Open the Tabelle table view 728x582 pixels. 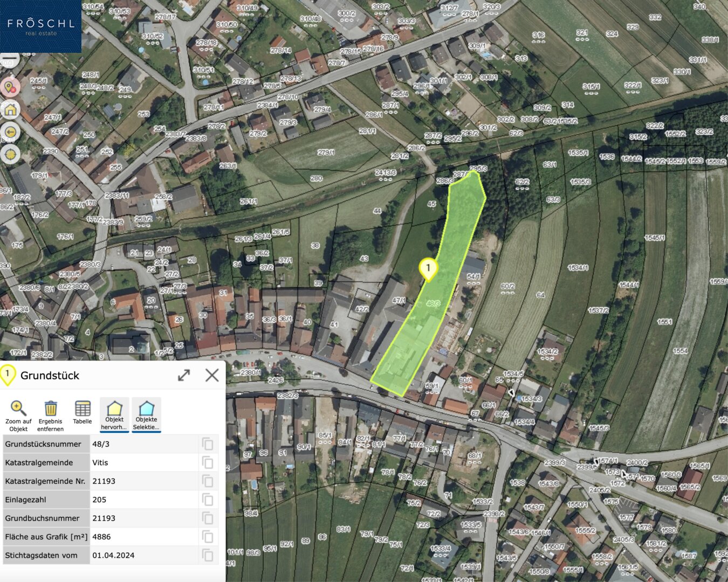point(83,408)
